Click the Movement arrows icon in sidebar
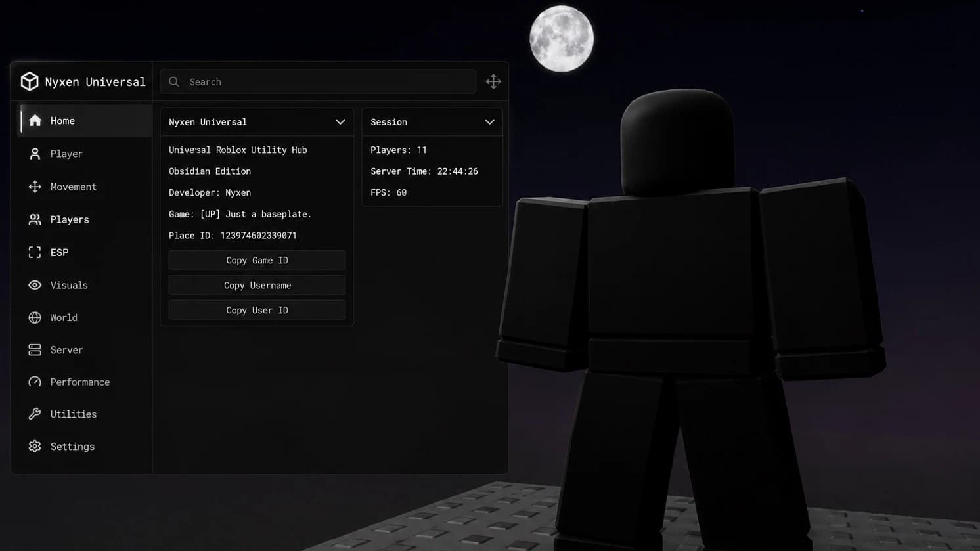Screen dimensions: 980x551 35,187
